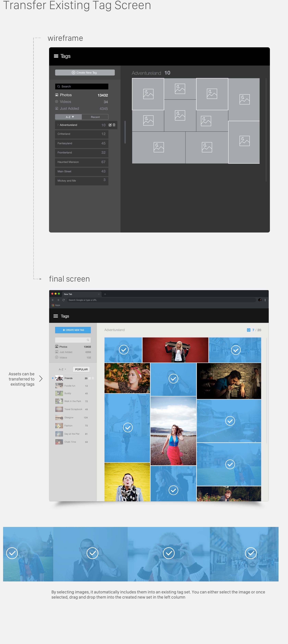Open the hamburger menu in the final screen header

[56, 316]
